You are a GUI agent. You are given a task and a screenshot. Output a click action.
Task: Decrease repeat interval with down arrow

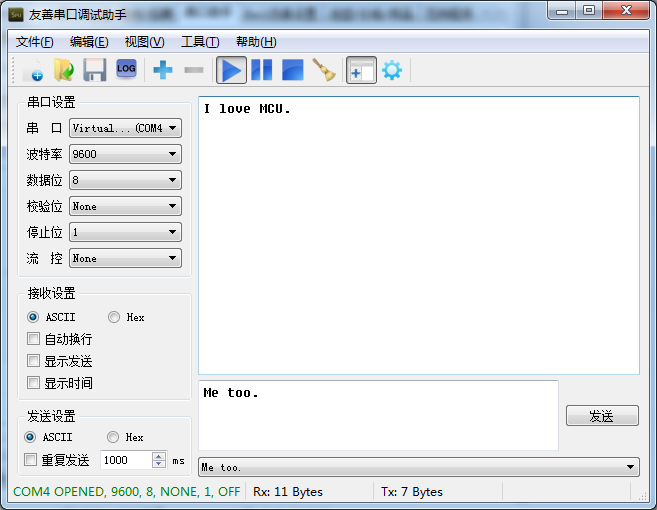tap(158, 463)
